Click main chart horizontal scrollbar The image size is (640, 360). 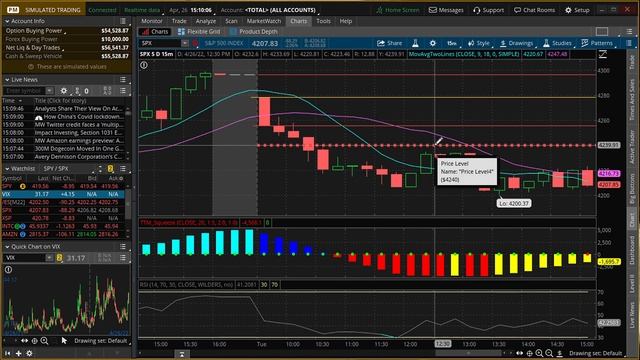pyautogui.click(x=468, y=353)
